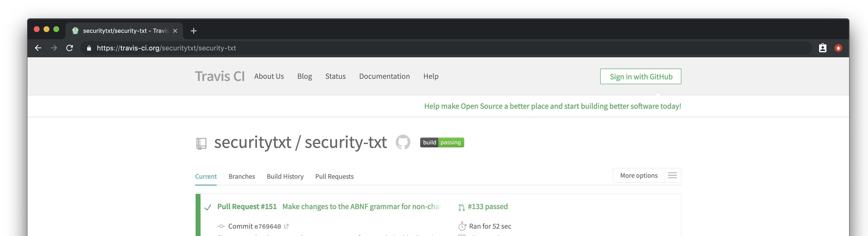
Task: Click the security-txt repository name in title
Action: [x=346, y=142]
